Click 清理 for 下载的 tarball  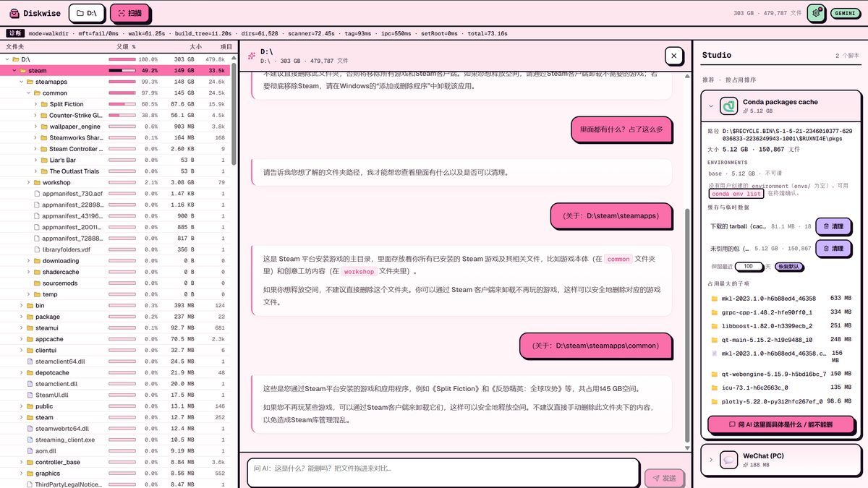point(832,226)
